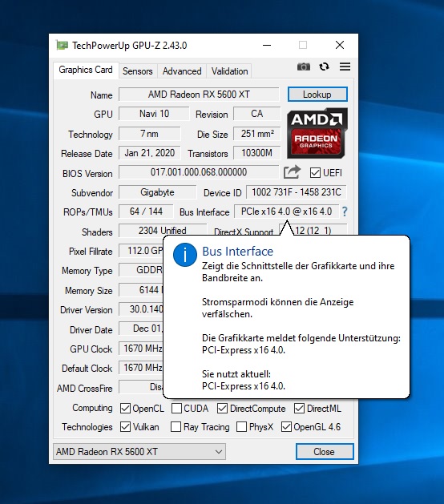This screenshot has height=504, width=444.
Task: Toggle the DirectML checkbox
Action: point(299,409)
